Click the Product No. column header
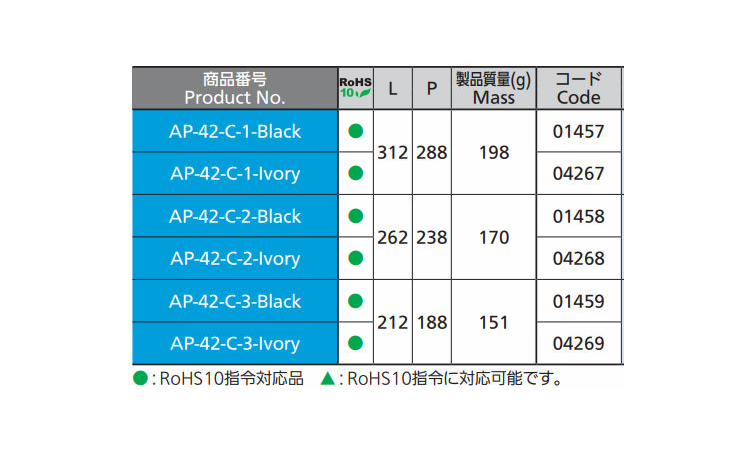The width and height of the screenshot is (750, 450). click(x=235, y=88)
